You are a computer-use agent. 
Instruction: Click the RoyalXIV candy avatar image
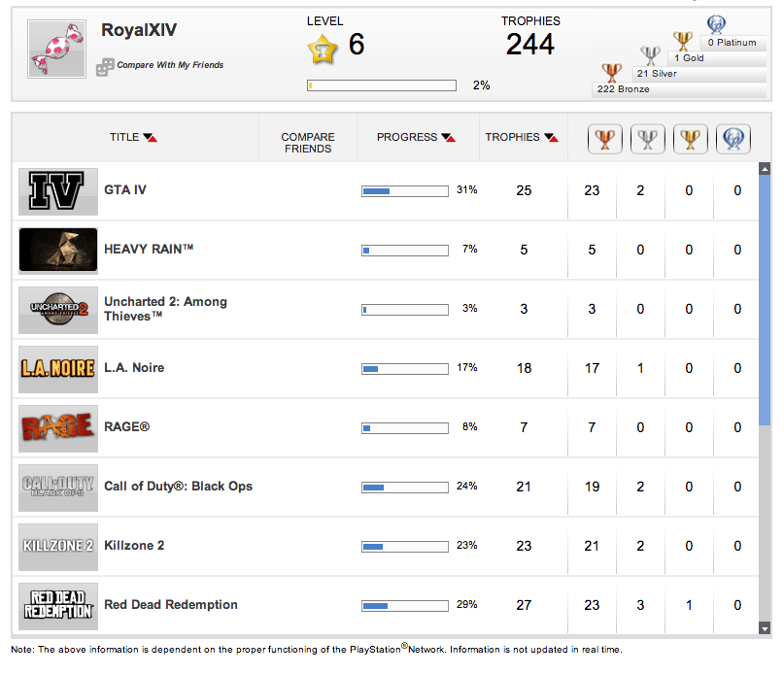point(56,49)
